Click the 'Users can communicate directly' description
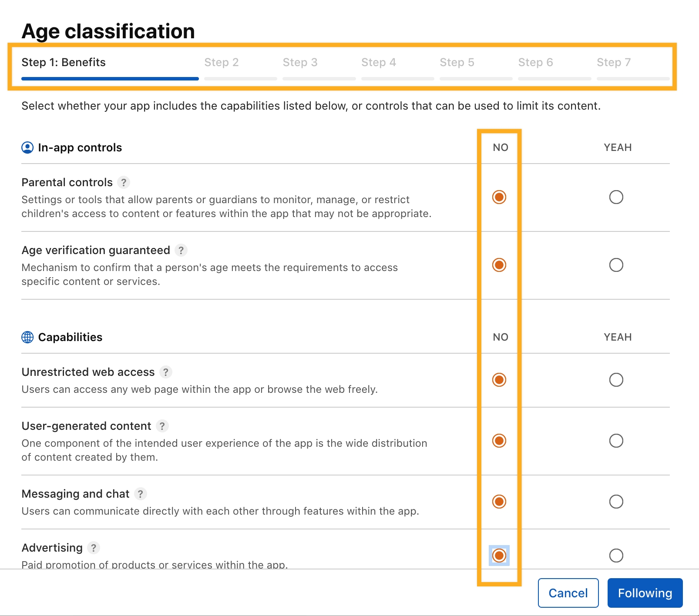 [x=220, y=511]
